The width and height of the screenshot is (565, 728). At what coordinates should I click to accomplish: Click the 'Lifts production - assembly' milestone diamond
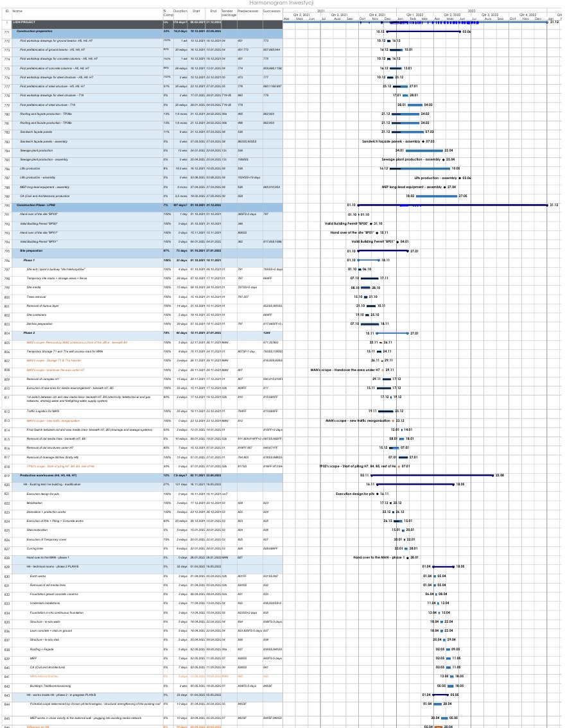pyautogui.click(x=460, y=178)
